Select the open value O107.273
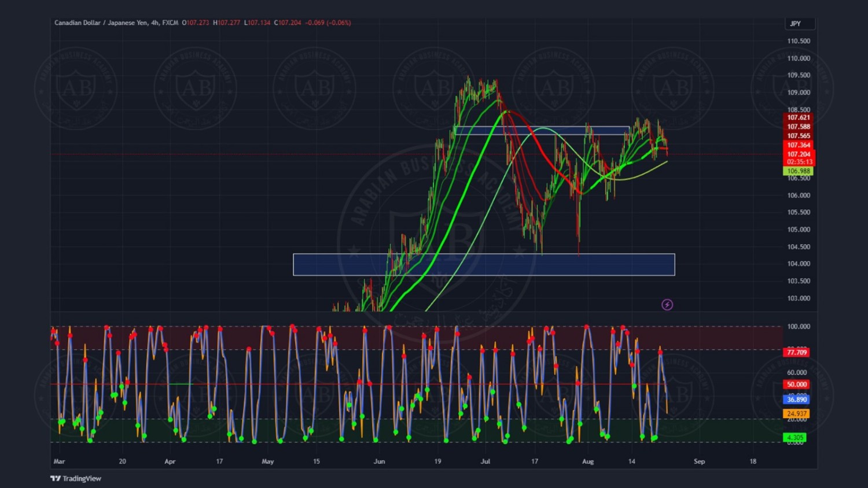 (196, 23)
